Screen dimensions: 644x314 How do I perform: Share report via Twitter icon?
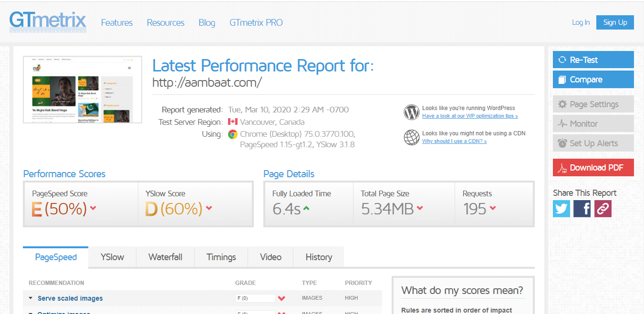561,209
